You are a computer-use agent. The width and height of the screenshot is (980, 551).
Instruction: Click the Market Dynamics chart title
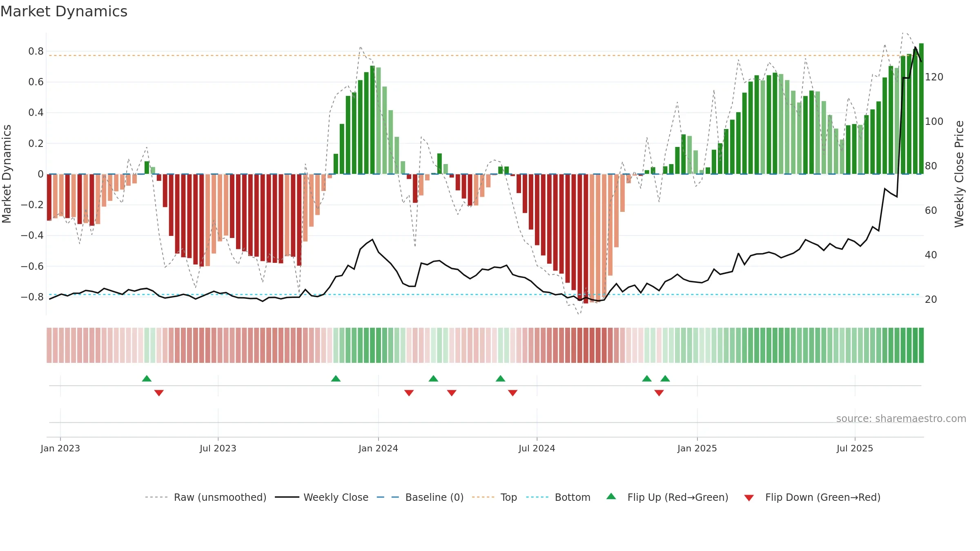(64, 11)
